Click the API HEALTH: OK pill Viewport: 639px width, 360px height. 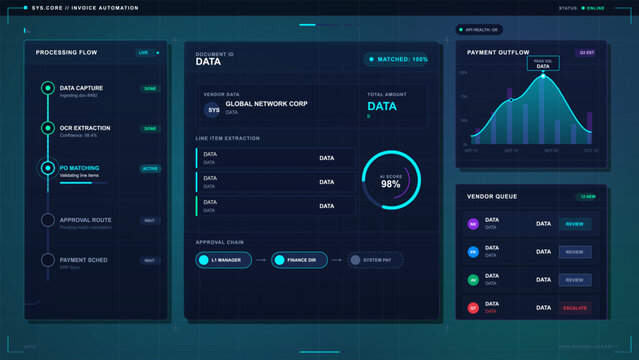tap(479, 30)
